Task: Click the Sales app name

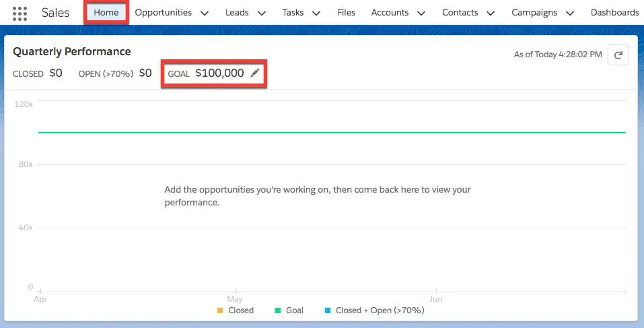Action: coord(55,12)
